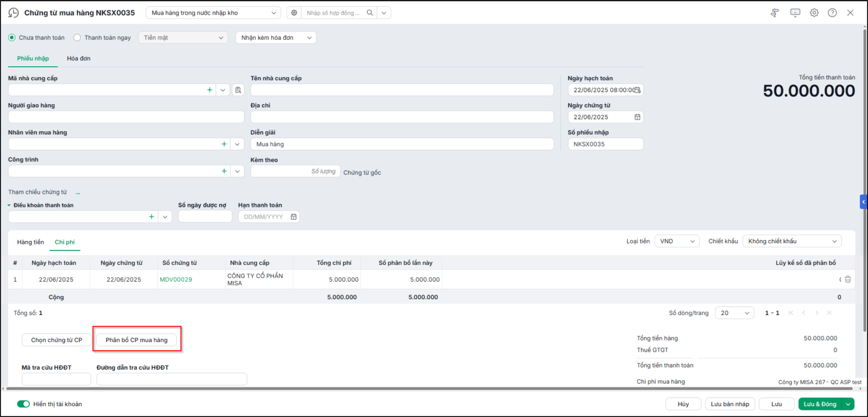Image resolution: width=868 pixels, height=417 pixels.
Task: Open calendar for Ngày hạch toán
Action: coord(637,90)
